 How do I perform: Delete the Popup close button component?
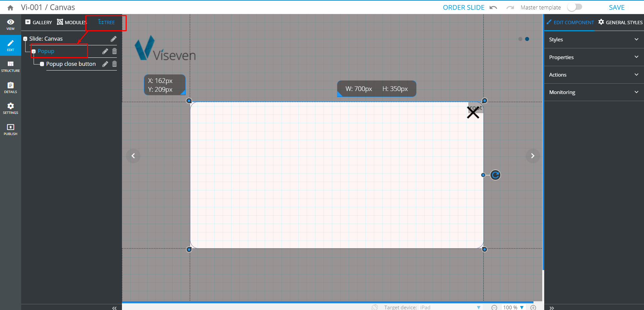pyautogui.click(x=115, y=64)
